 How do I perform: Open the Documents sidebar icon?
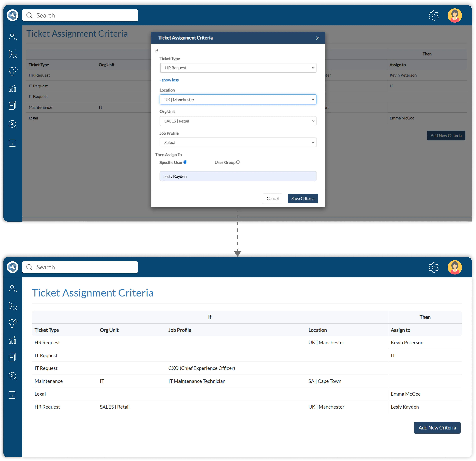(12, 105)
